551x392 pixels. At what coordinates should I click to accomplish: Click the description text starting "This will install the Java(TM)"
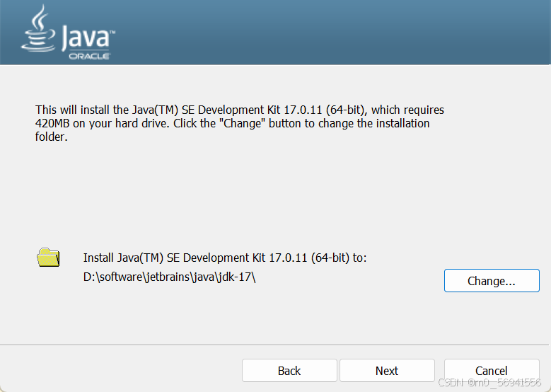click(x=239, y=123)
